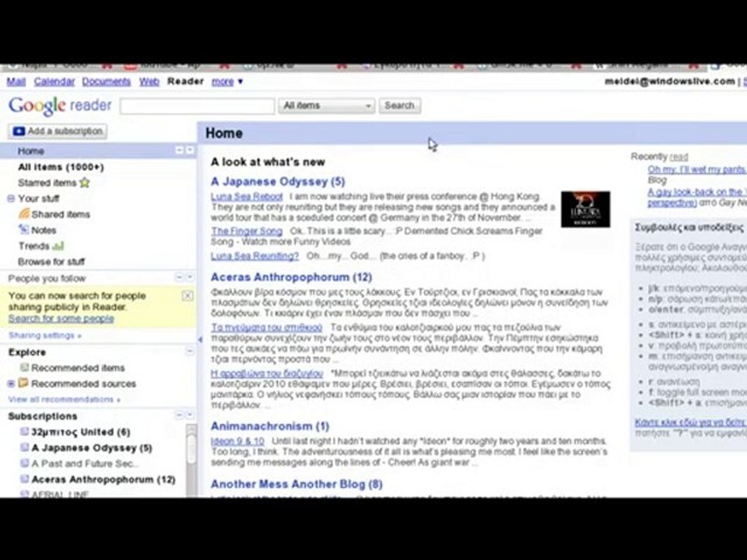Open the Ideon 9 & 10 article
The height and width of the screenshot is (560, 747).
click(237, 441)
